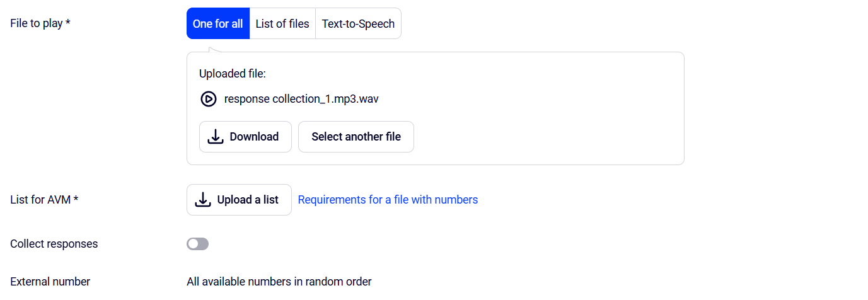This screenshot has width=868, height=300.
Task: Play the response collection_1.mp3.wav audio
Action: pyautogui.click(x=208, y=99)
